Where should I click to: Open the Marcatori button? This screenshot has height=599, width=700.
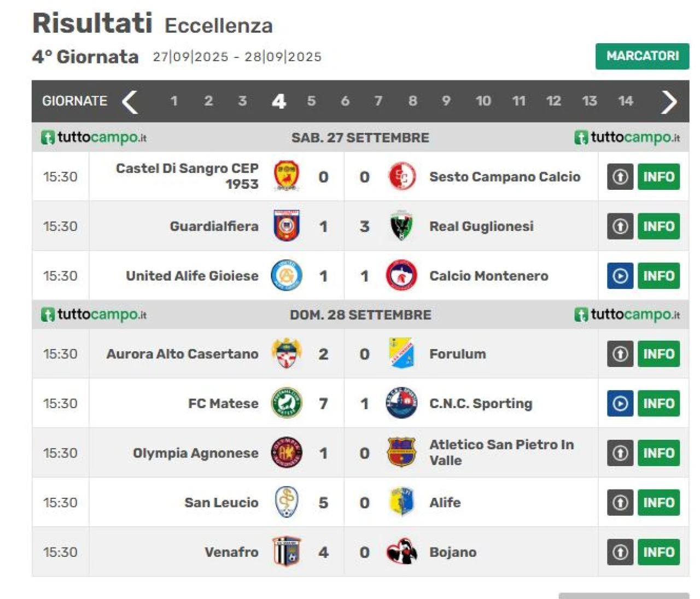point(642,56)
